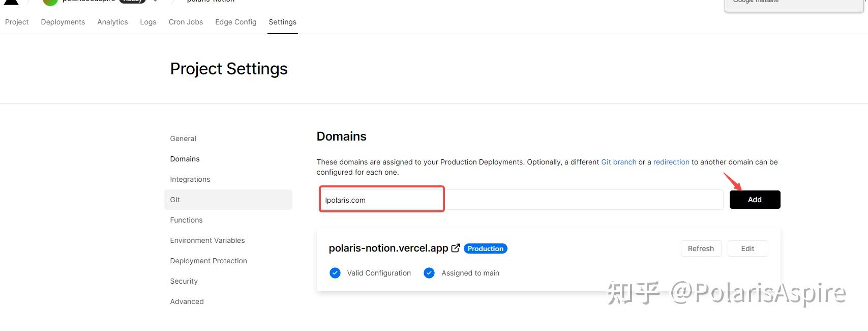Click the Valid Configuration checkmark icon

[335, 273]
